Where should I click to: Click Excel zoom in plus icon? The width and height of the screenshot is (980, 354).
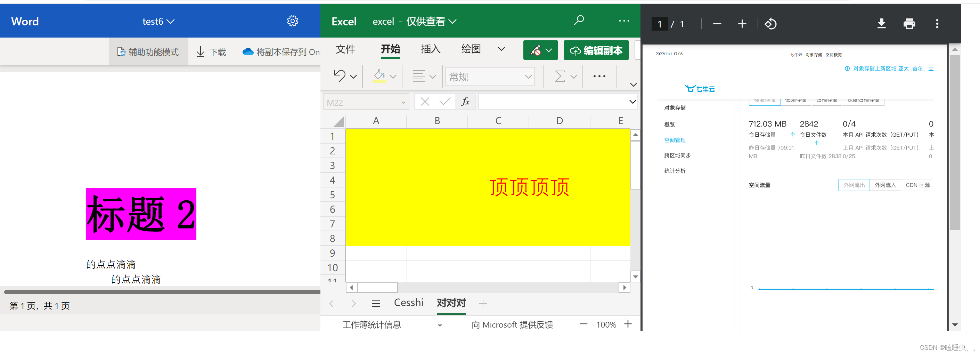[x=628, y=324]
